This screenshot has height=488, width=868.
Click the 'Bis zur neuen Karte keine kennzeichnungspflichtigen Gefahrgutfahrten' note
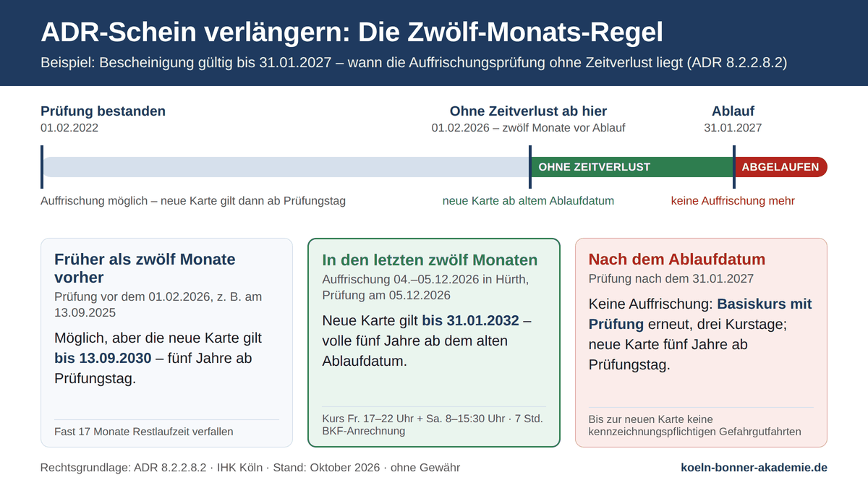click(x=695, y=425)
